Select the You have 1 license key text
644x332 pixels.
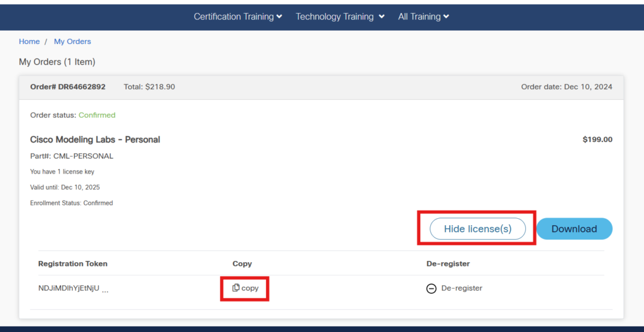(62, 172)
